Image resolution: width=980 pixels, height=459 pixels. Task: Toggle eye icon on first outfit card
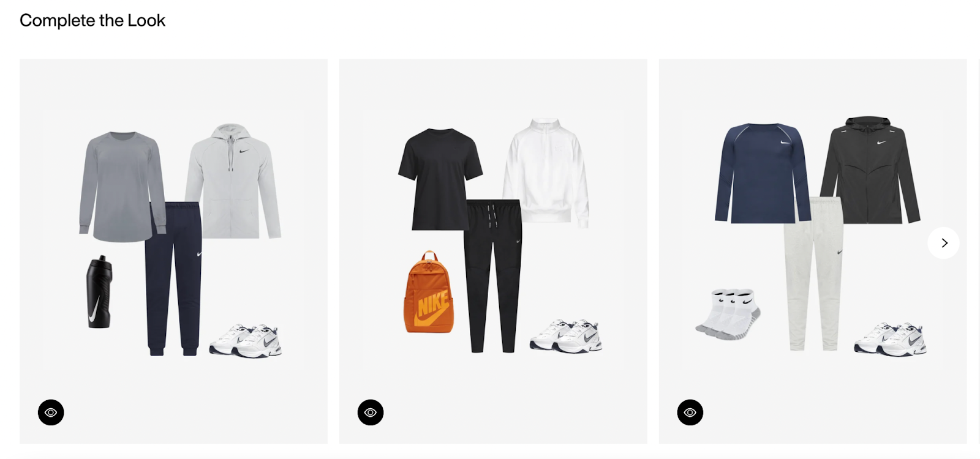[51, 412]
